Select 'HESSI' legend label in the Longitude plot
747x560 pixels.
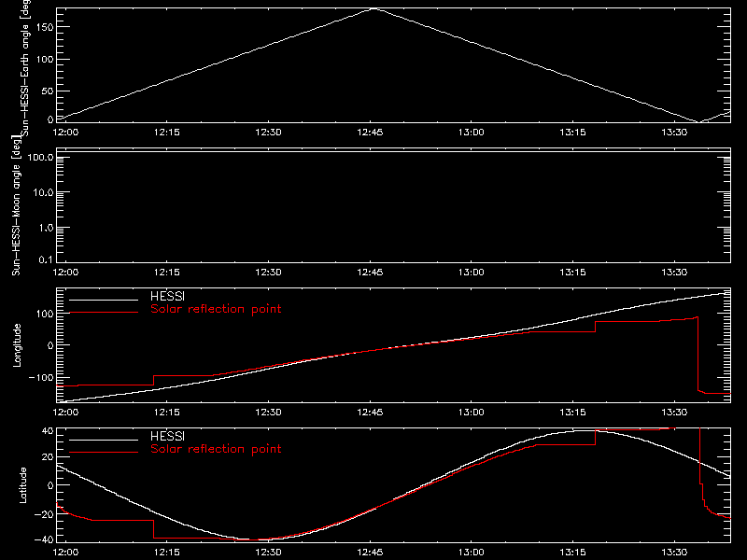tap(167, 296)
